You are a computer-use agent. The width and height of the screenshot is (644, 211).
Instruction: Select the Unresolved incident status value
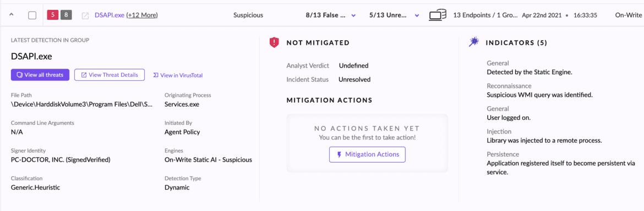(x=354, y=80)
